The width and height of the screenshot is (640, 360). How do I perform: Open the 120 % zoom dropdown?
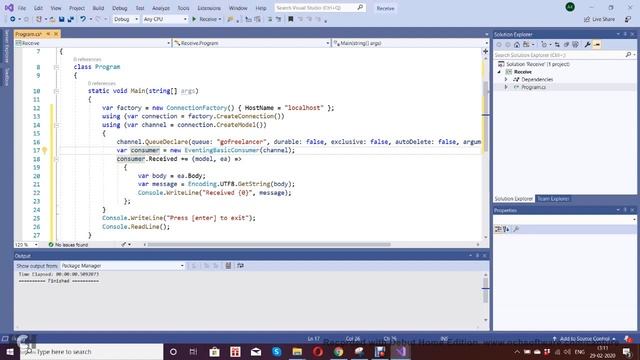pos(27,244)
